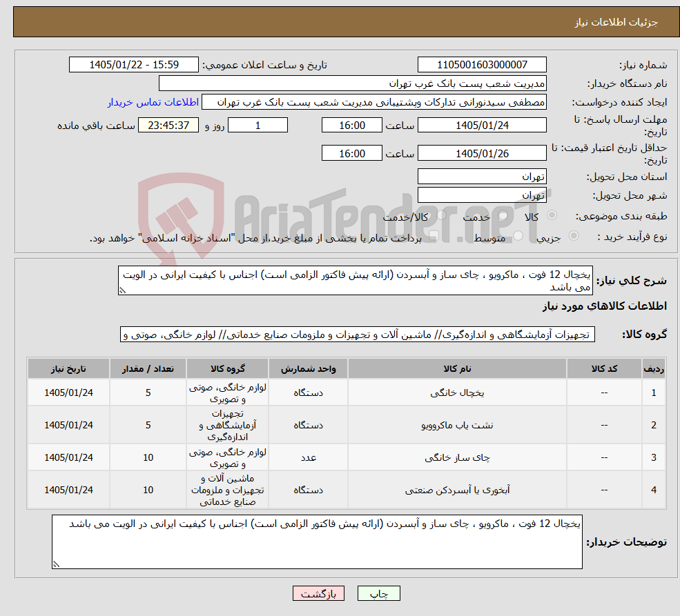
Task: Select the متوسط purchase type radio
Action: point(518,236)
